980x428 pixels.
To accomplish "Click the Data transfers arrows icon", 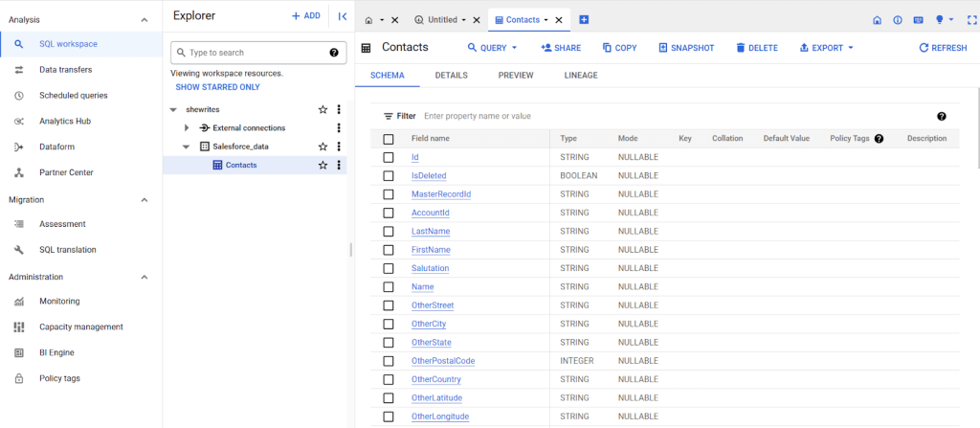I will [19, 70].
